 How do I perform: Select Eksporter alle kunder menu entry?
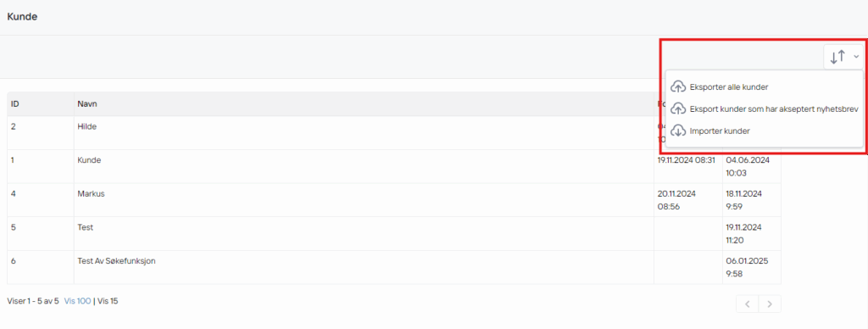(729, 87)
